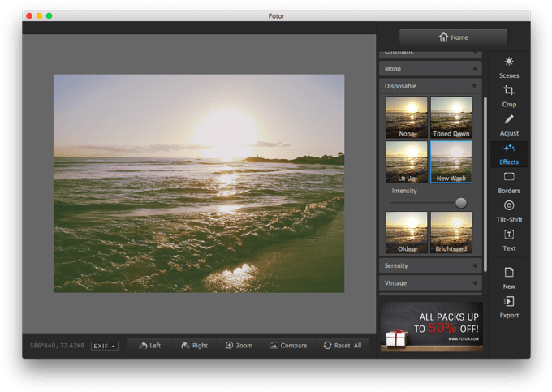The height and width of the screenshot is (392, 552).
Task: Minimize the Fotor window with yellow button
Action: tap(39, 16)
